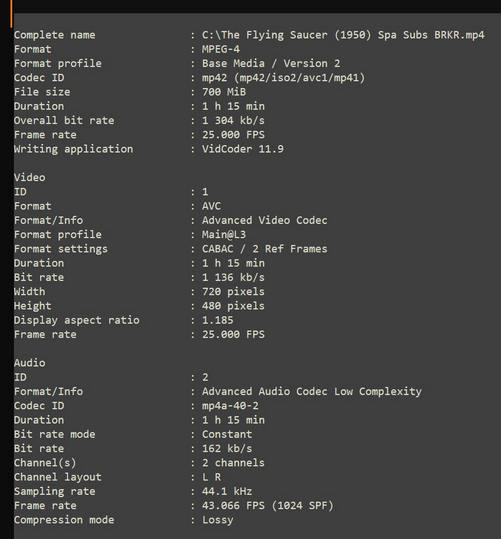Click the Sampling rate 44.1 kHz value
Image resolution: width=501 pixels, height=539 pixels.
[x=227, y=491]
